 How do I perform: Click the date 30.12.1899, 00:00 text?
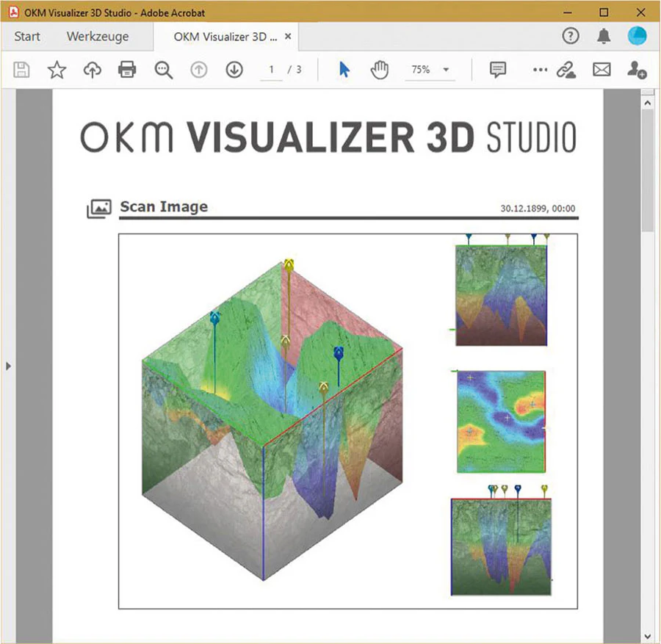tap(538, 209)
